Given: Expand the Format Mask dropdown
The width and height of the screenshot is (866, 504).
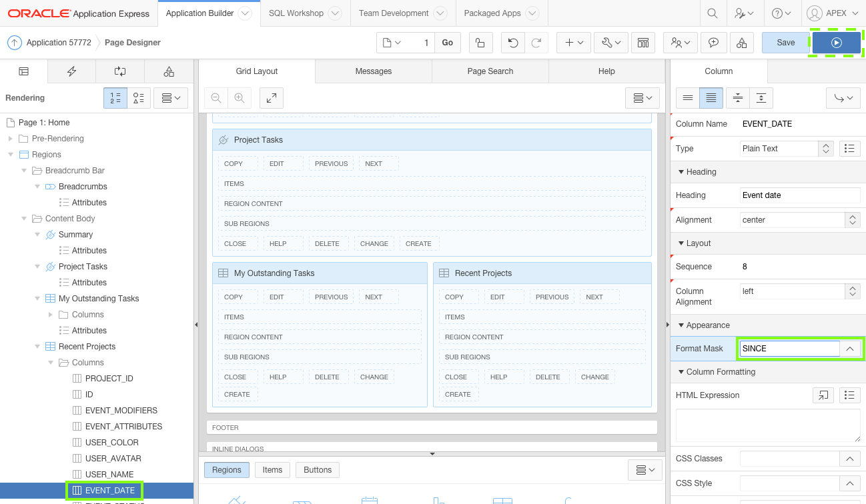Looking at the screenshot, I should [850, 348].
